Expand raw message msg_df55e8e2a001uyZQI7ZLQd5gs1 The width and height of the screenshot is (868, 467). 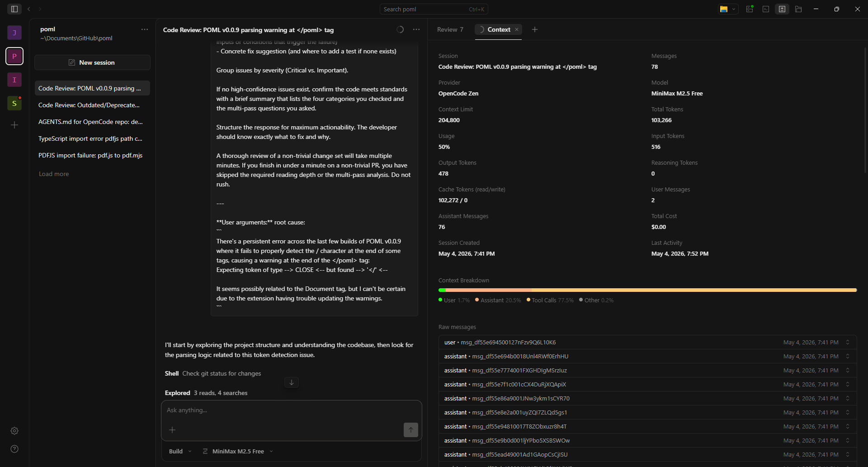pos(647,413)
